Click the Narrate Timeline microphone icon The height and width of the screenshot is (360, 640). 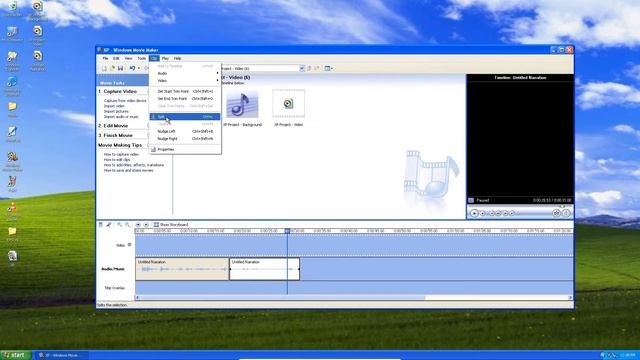click(109, 225)
